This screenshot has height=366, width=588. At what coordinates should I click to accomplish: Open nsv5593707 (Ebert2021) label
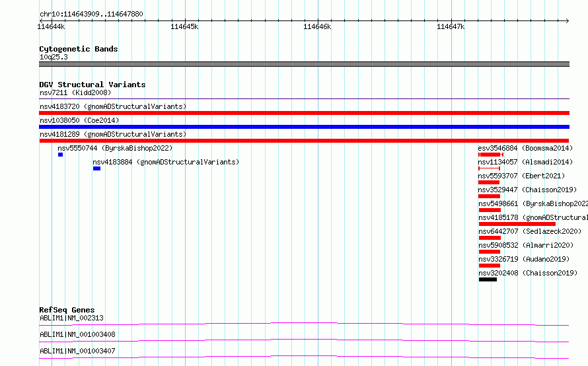(x=521, y=176)
